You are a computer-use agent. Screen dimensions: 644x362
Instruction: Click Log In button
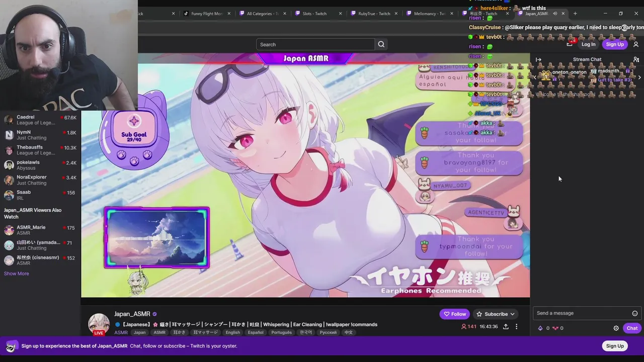click(588, 44)
